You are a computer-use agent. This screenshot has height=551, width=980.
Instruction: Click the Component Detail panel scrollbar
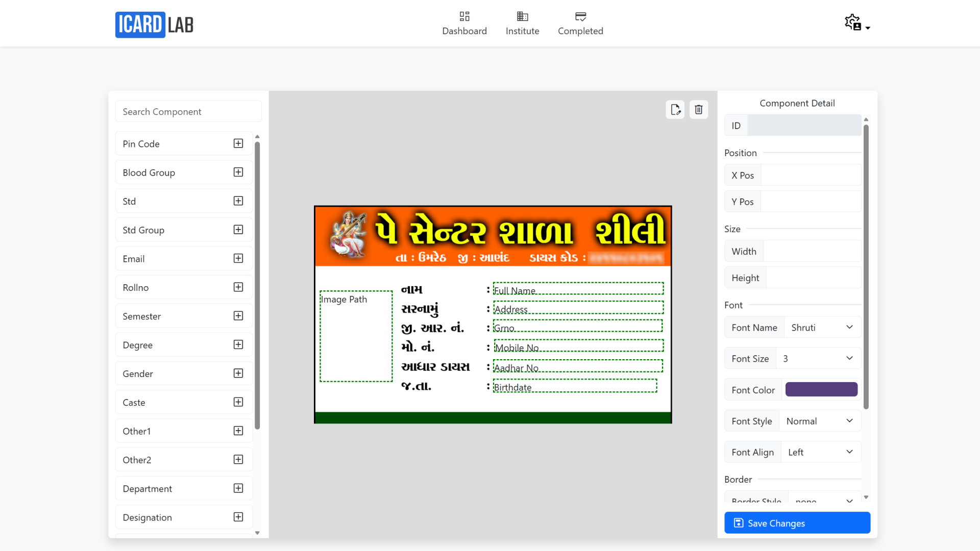(x=866, y=266)
